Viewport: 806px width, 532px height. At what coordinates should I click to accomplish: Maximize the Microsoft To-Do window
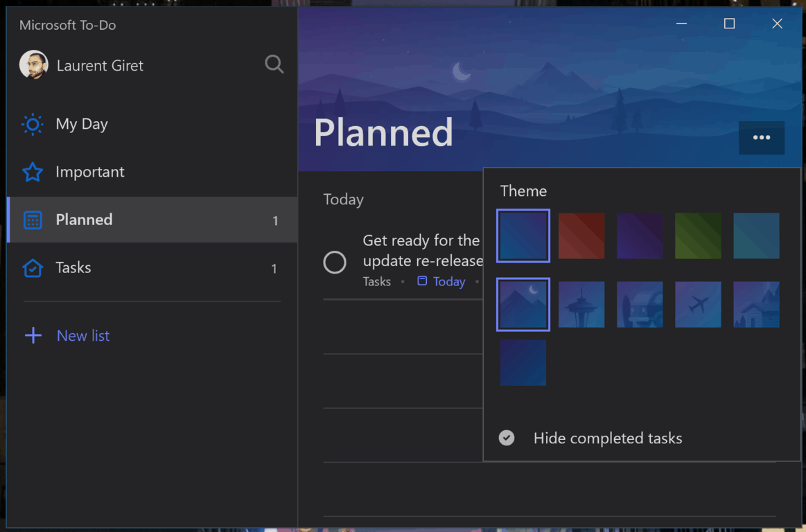point(729,24)
